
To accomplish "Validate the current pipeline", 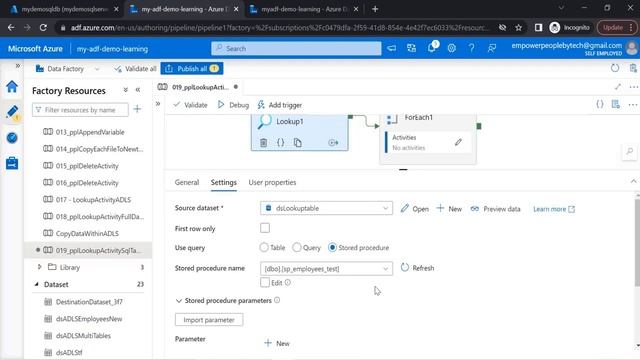I will tap(190, 105).
